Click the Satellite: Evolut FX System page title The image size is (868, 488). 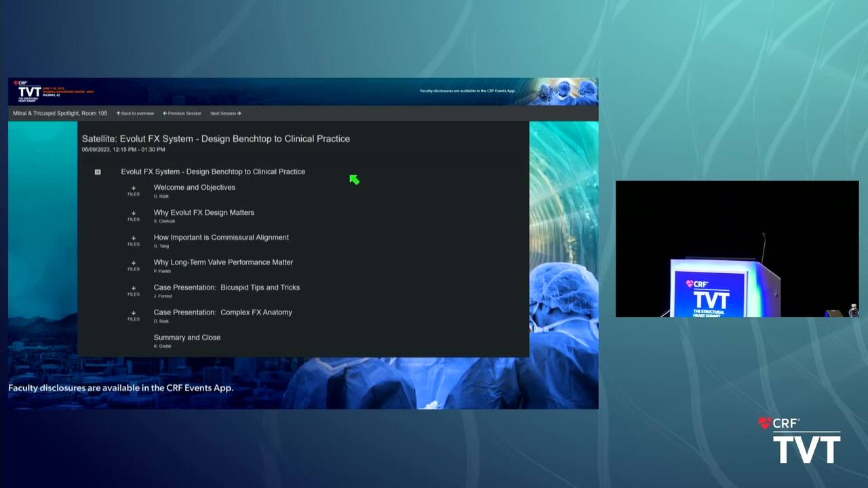[x=216, y=138]
